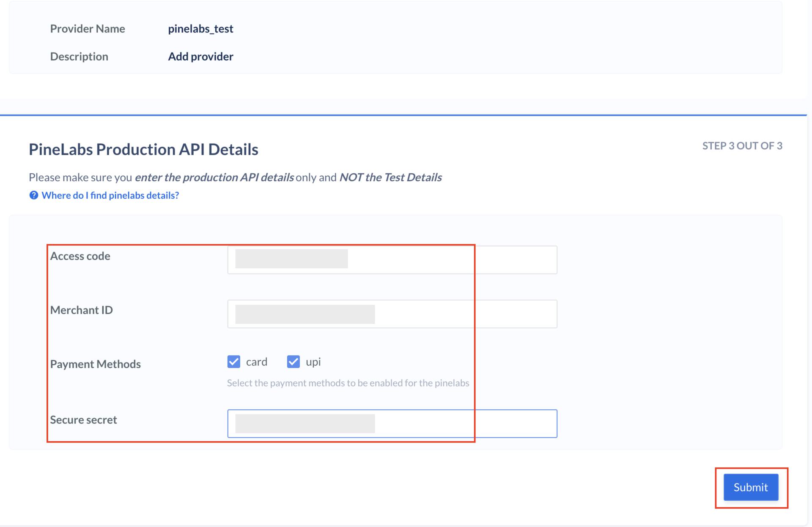Select the 'Add provider' description value

click(200, 57)
